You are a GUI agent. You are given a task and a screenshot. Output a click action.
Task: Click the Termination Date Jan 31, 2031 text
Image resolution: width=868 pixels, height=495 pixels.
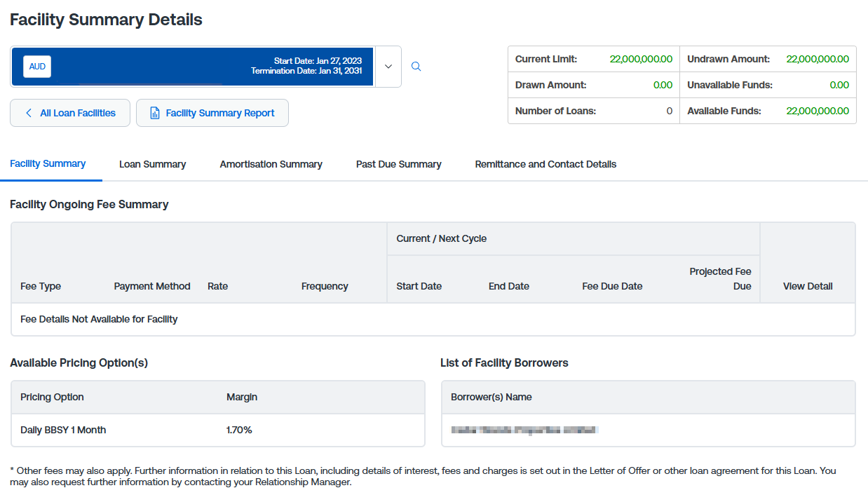click(x=306, y=71)
